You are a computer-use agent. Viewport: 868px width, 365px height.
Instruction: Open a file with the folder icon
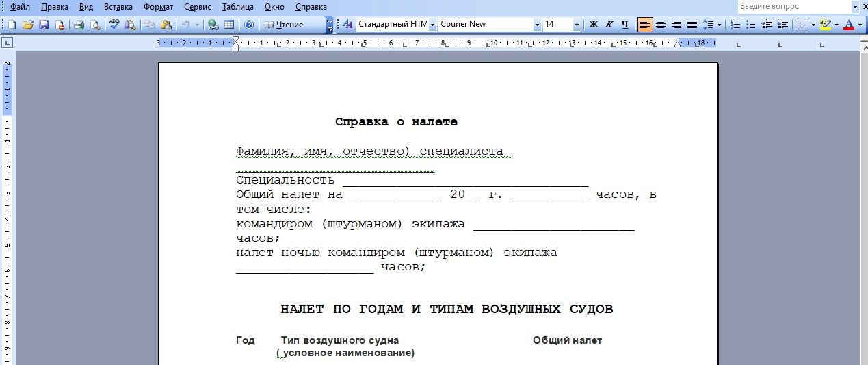[x=28, y=25]
